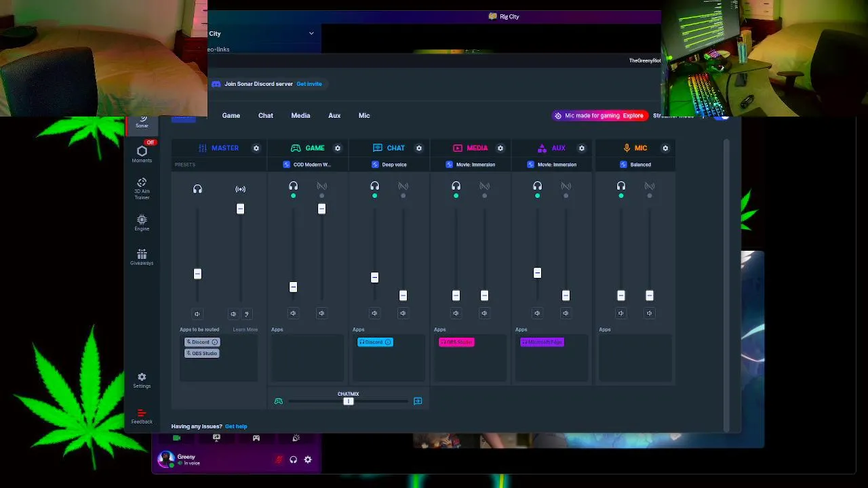This screenshot has height=488, width=868.
Task: Expand Discord server chevron next to City
Action: pos(311,33)
